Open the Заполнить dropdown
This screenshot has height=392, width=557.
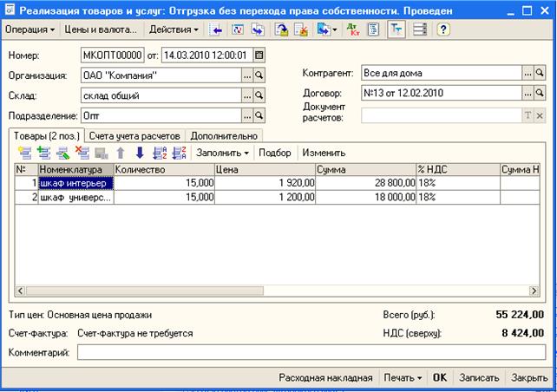(222, 153)
